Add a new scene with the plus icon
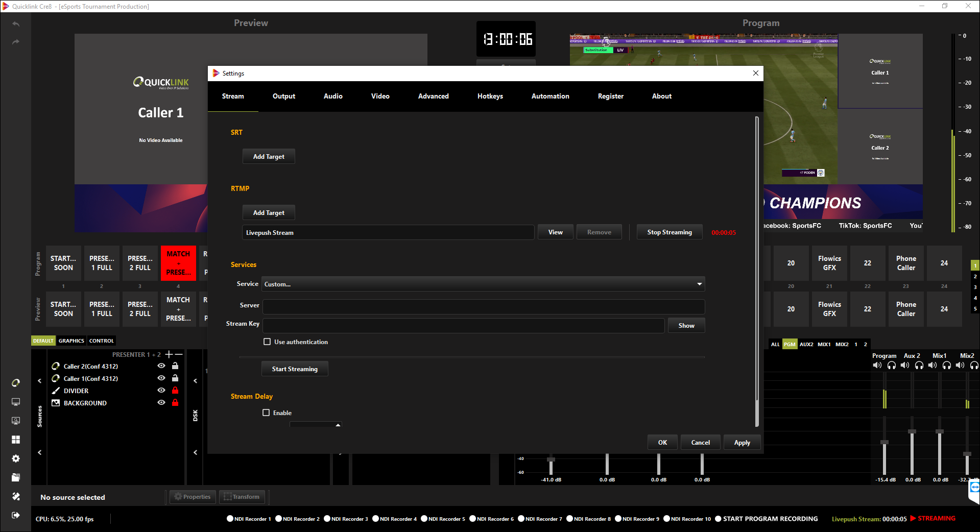The width and height of the screenshot is (980, 532). 169,354
